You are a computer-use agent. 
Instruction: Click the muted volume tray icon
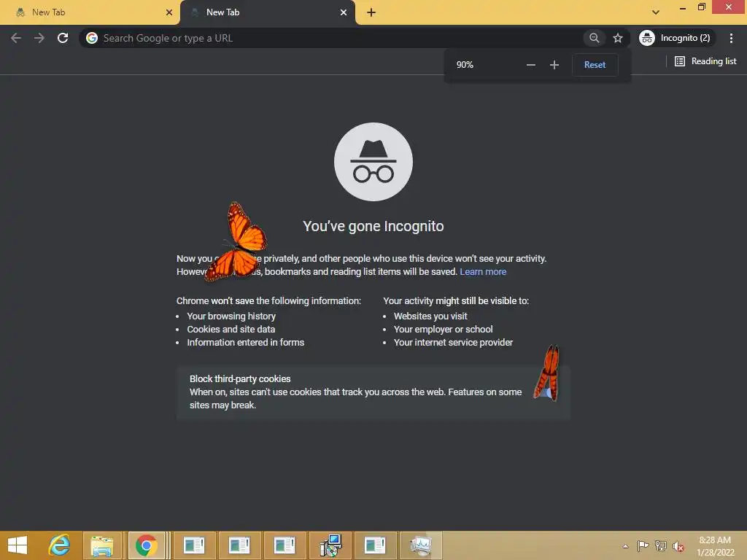pos(678,546)
